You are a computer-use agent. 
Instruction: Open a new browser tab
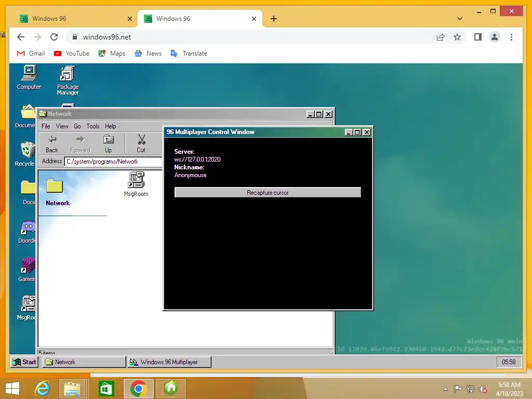point(274,19)
